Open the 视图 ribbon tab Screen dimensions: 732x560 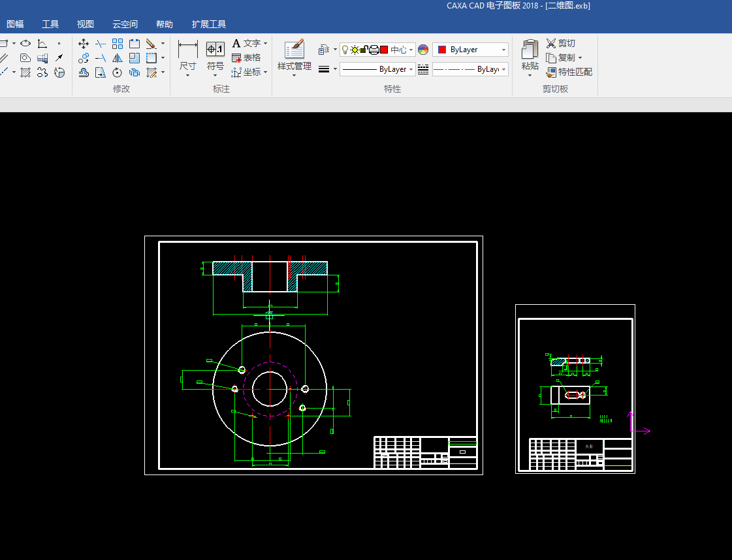86,24
